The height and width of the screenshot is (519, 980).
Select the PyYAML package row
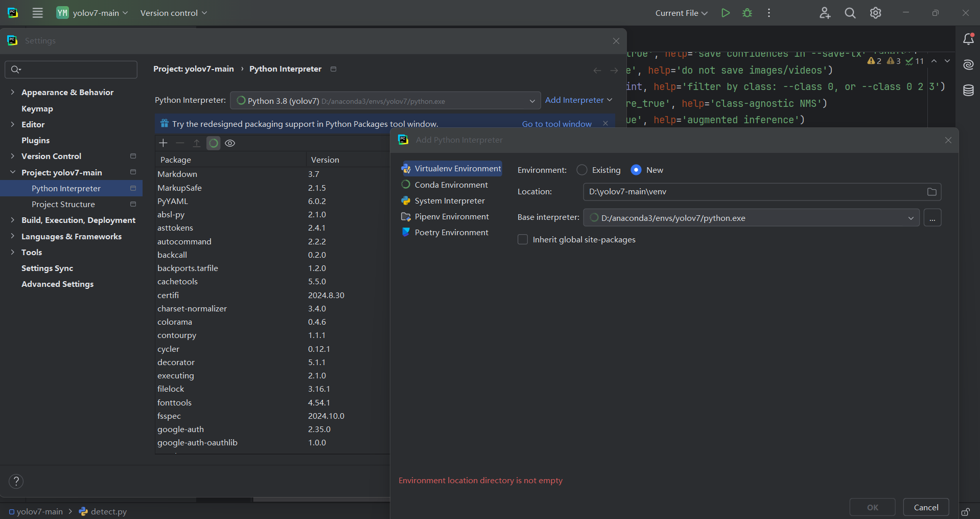pos(272,201)
